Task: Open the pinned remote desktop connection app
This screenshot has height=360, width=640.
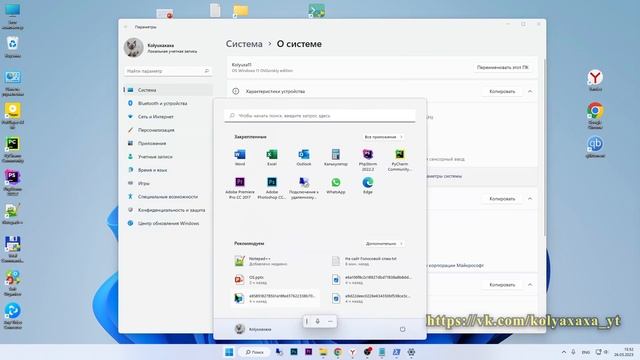Action: [x=304, y=188]
